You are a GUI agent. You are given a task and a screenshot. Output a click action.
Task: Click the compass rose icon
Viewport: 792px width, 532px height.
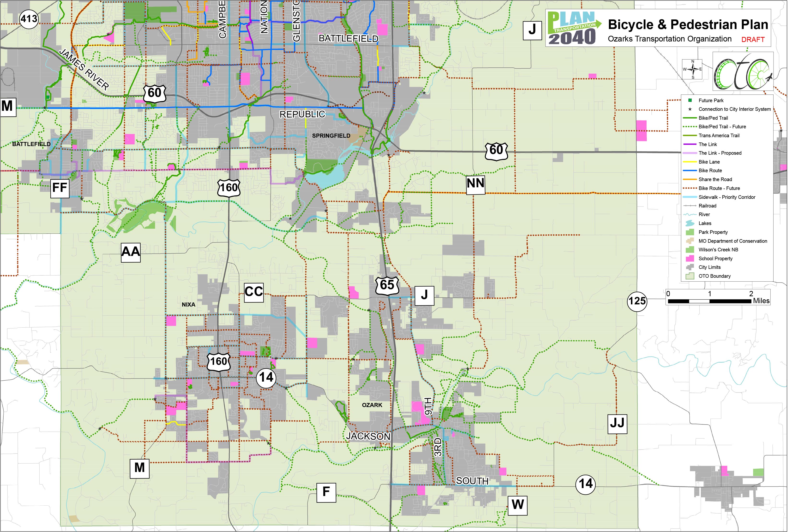tap(693, 69)
